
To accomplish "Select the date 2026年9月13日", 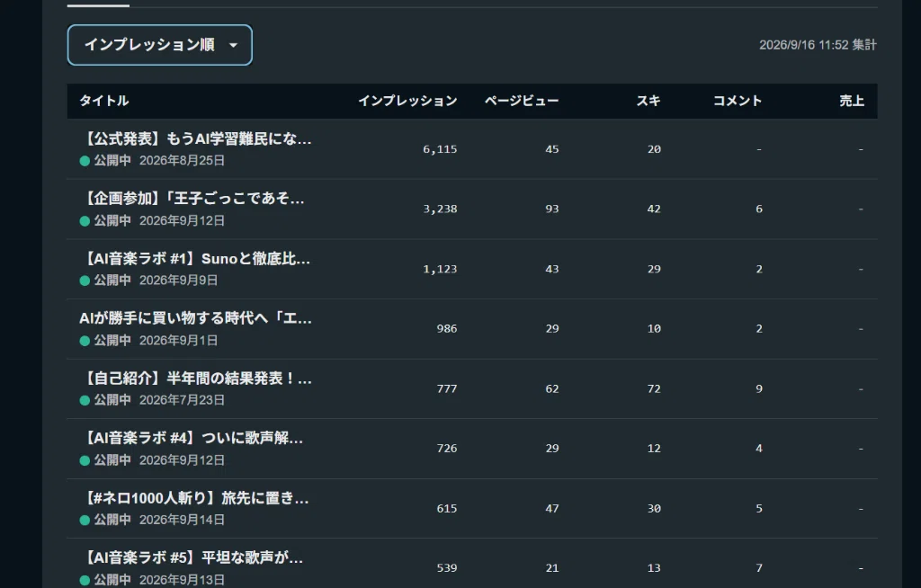I will pos(182,580).
